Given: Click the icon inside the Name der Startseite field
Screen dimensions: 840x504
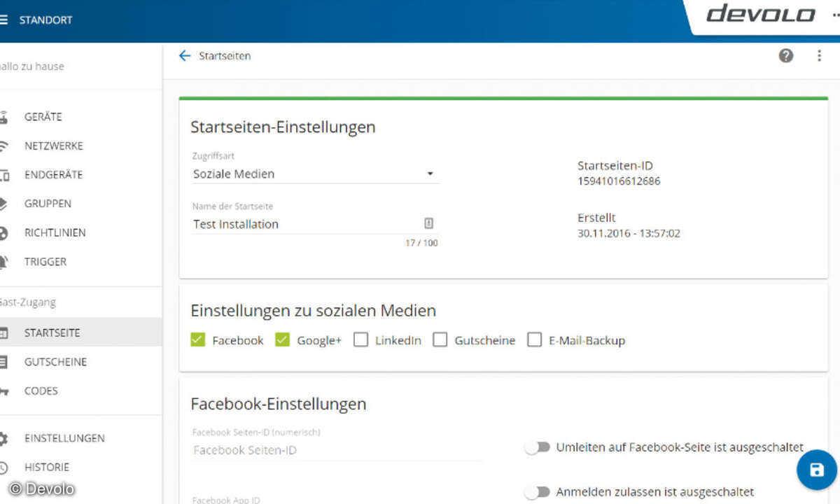Looking at the screenshot, I should pyautogui.click(x=429, y=223).
